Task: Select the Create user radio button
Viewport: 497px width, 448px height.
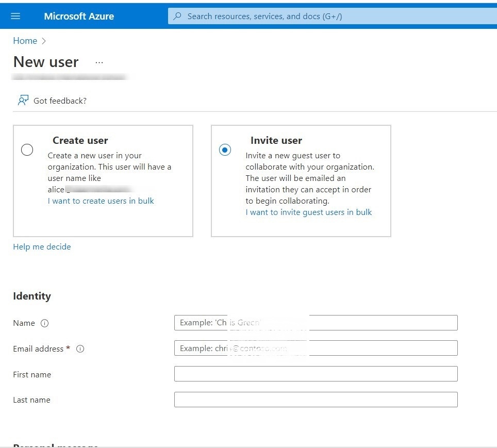Action: pos(27,150)
